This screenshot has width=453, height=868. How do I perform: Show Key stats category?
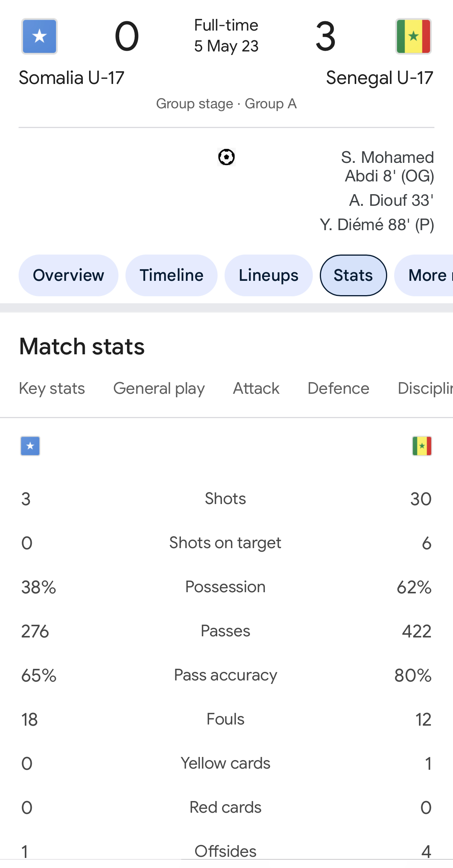[x=52, y=388]
